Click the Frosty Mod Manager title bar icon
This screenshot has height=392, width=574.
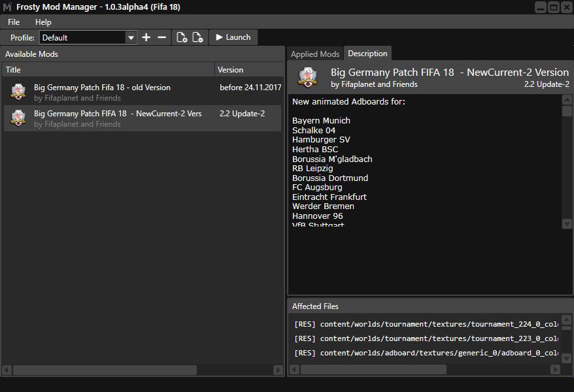click(7, 7)
